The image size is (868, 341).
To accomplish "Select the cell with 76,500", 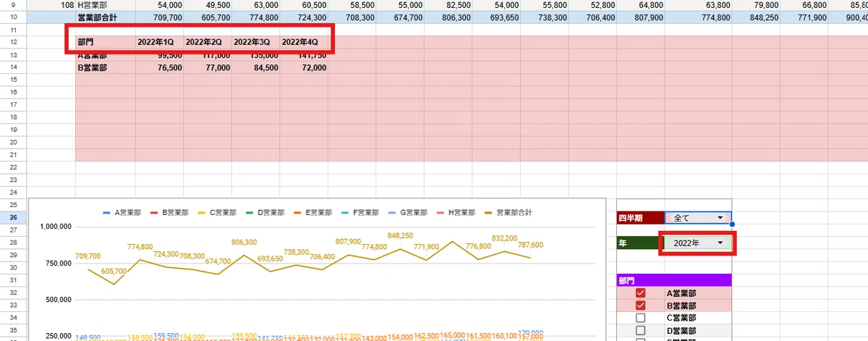I will (159, 67).
